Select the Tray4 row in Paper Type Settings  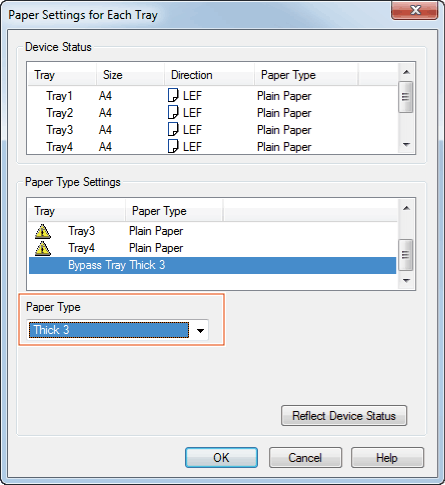coord(213,248)
